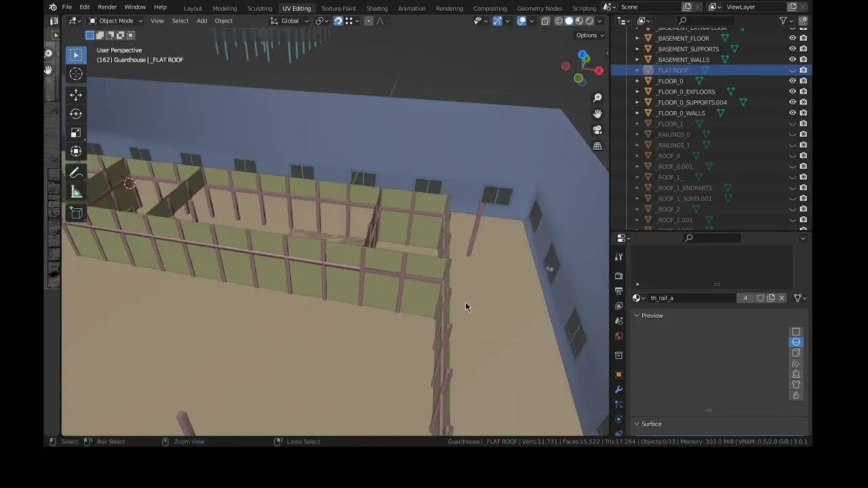Click the viewport zoom magnifier icon
The height and width of the screenshot is (488, 868).
[597, 98]
